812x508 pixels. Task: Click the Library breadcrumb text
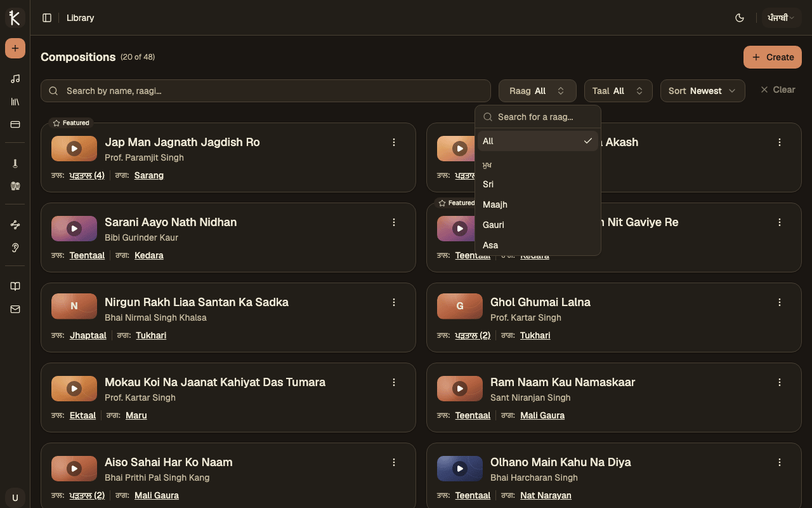click(80, 18)
